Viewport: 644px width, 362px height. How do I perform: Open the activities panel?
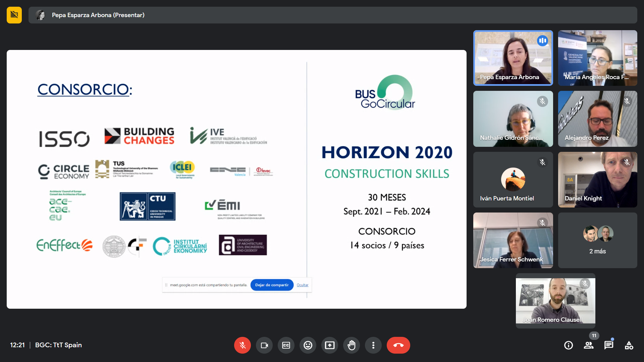click(x=629, y=345)
